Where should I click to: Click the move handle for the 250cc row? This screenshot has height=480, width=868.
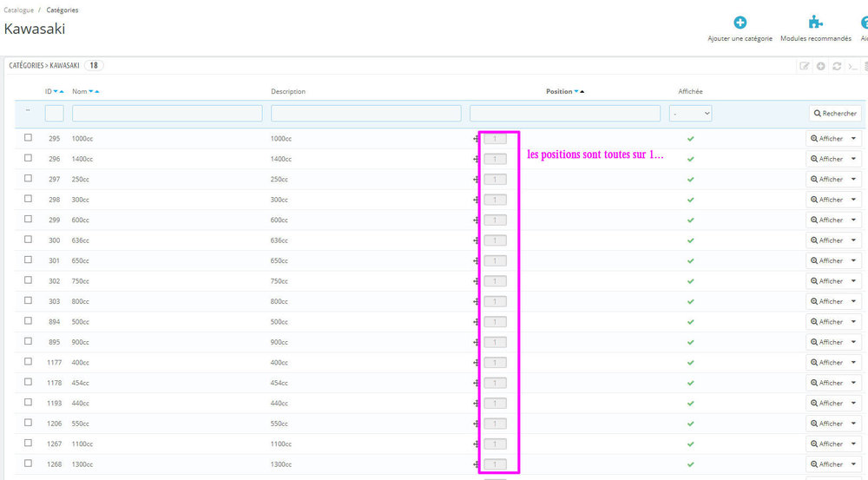point(476,180)
